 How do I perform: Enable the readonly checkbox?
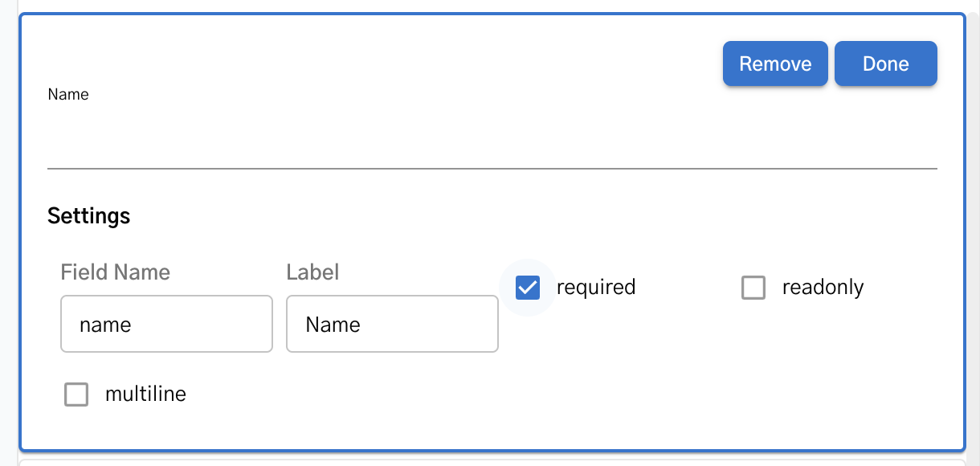click(x=753, y=287)
